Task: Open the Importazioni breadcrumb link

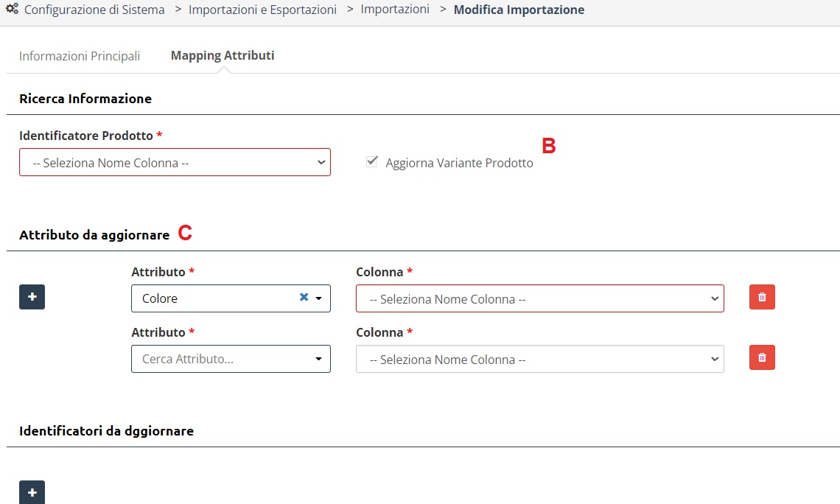Action: click(395, 9)
